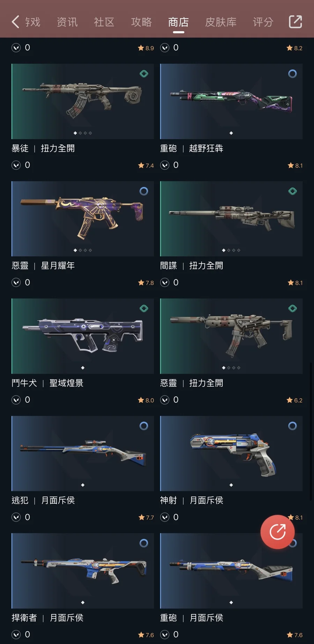Open 逃犯 月面斥侯 skin image

tap(83, 453)
